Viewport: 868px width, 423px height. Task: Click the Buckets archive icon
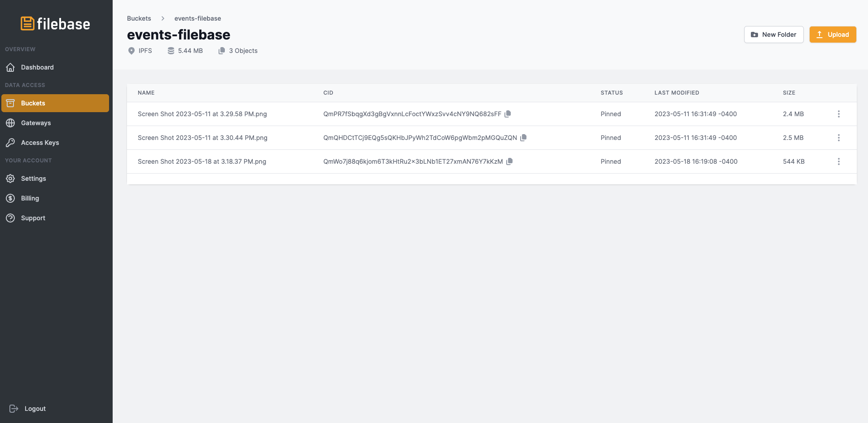(10, 103)
